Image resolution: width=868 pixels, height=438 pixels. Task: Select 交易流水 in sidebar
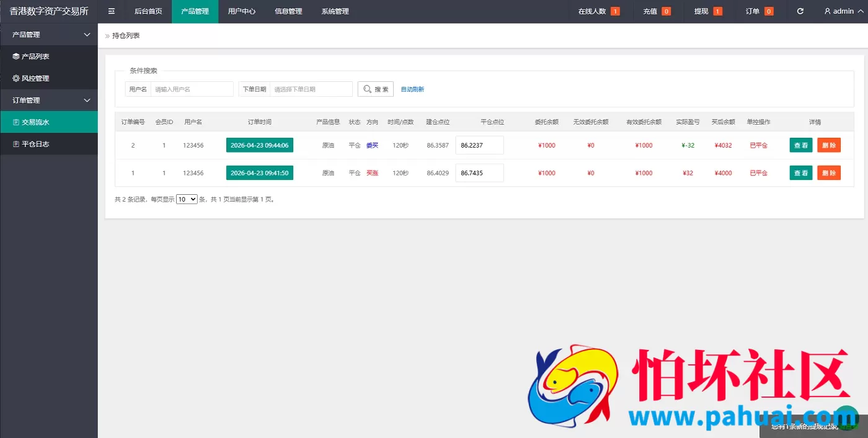(x=49, y=122)
